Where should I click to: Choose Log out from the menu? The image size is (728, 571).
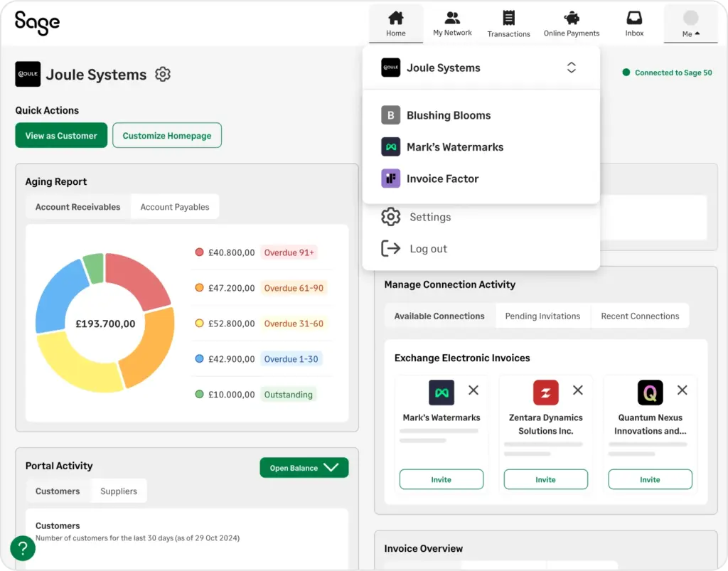[428, 249]
